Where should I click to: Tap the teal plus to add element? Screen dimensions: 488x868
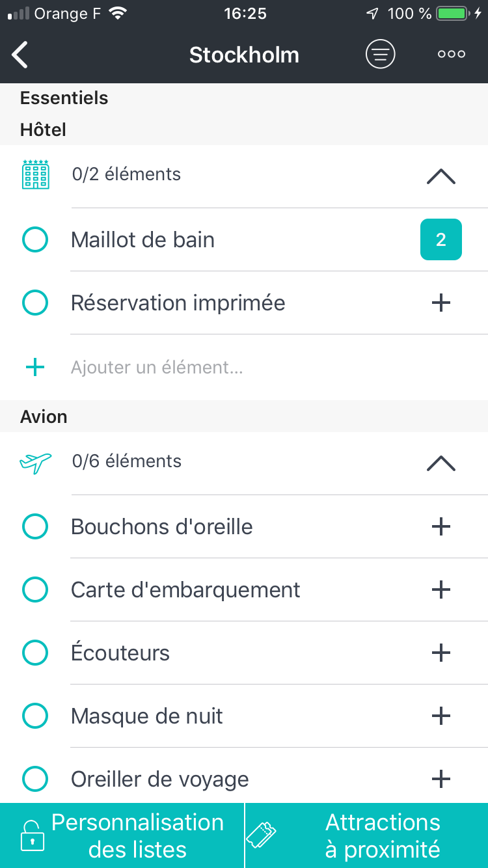pos(35,368)
